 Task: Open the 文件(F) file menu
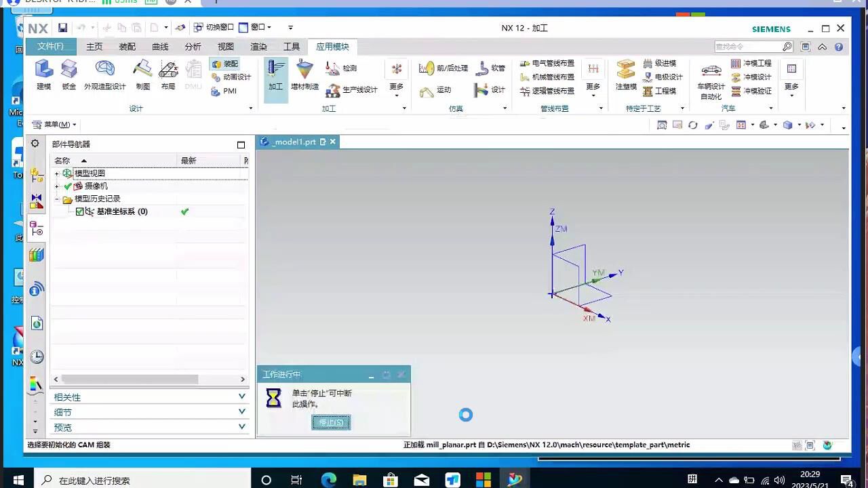click(50, 46)
